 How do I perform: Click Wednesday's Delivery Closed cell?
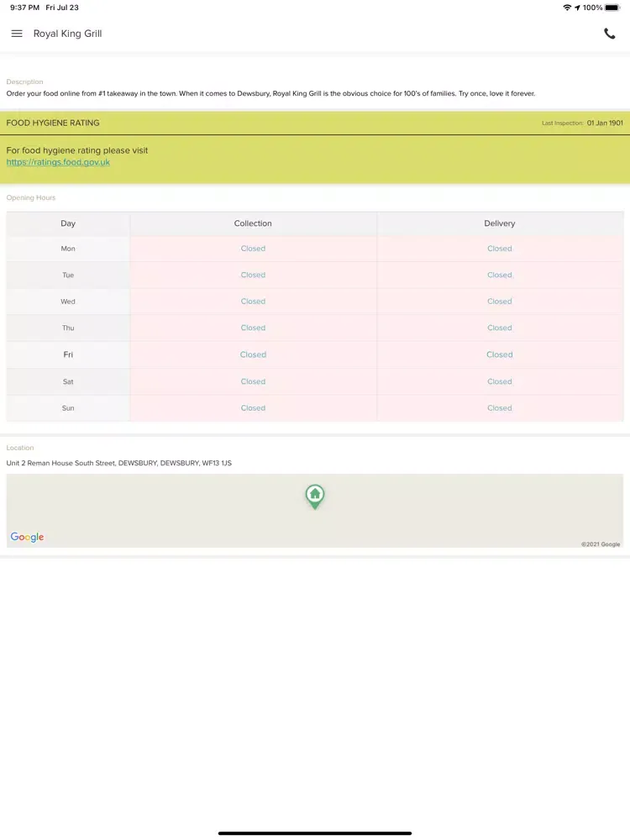pos(500,301)
